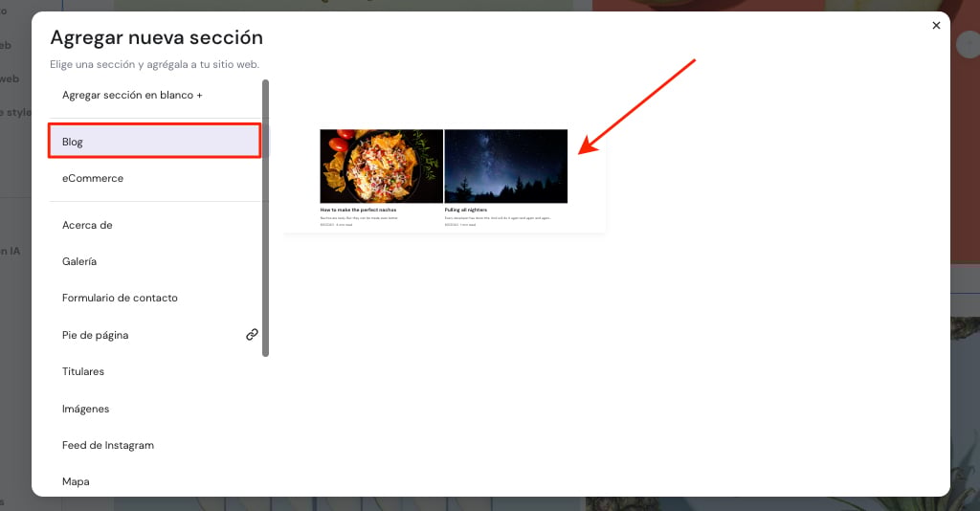Viewport: 980px width, 511px height.
Task: Select Galería in the section list
Action: click(x=79, y=261)
